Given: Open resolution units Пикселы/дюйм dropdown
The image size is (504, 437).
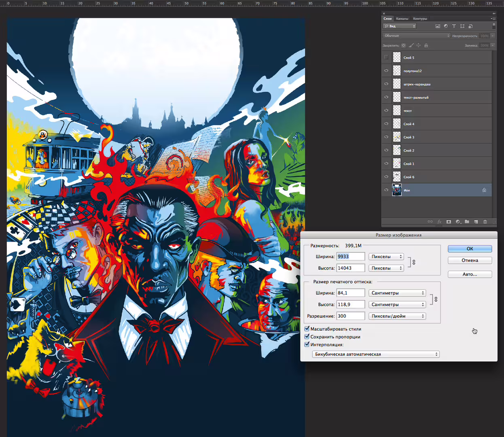Looking at the screenshot, I should coord(397,316).
